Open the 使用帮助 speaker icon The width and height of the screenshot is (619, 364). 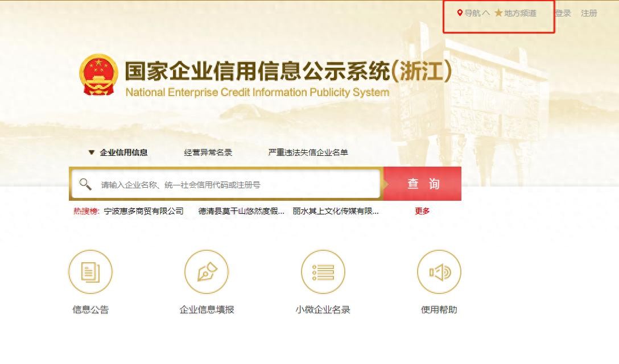439,272
